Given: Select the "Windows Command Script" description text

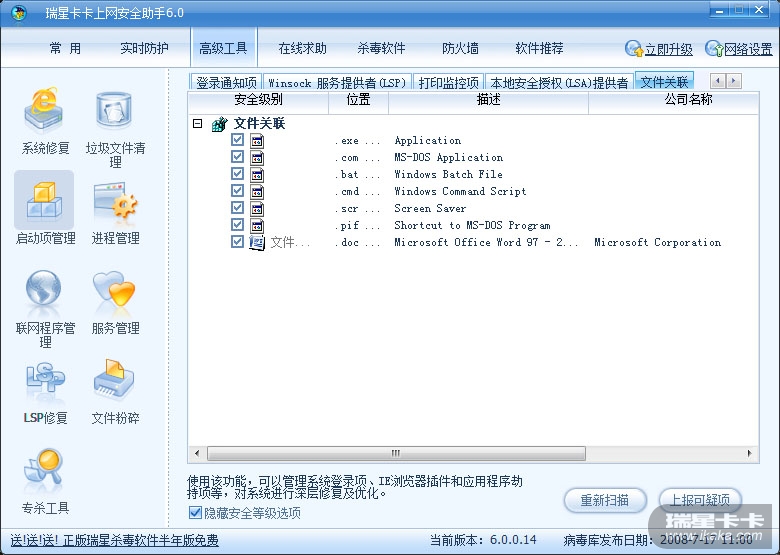Looking at the screenshot, I should click(x=460, y=191).
